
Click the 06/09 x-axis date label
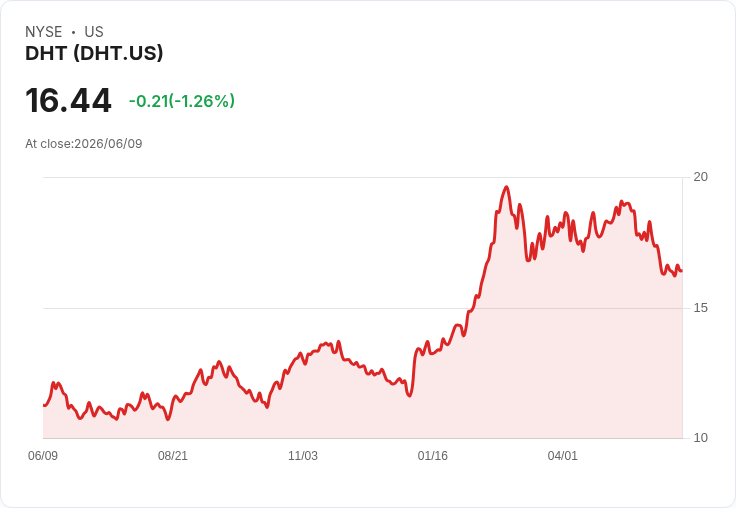tap(43, 456)
